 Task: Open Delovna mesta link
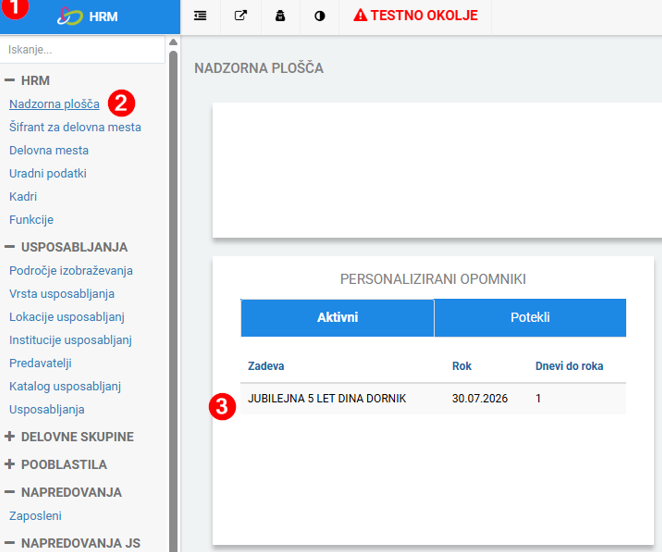pos(49,150)
